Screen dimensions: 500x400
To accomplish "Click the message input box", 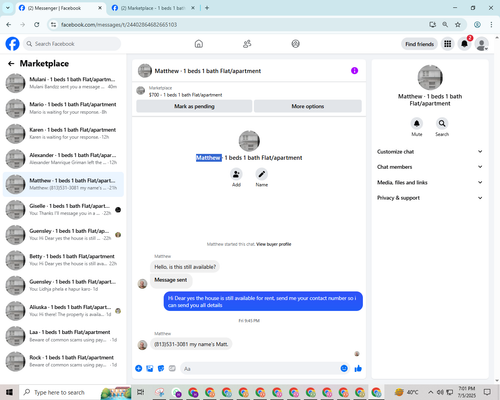I will click(x=260, y=369).
